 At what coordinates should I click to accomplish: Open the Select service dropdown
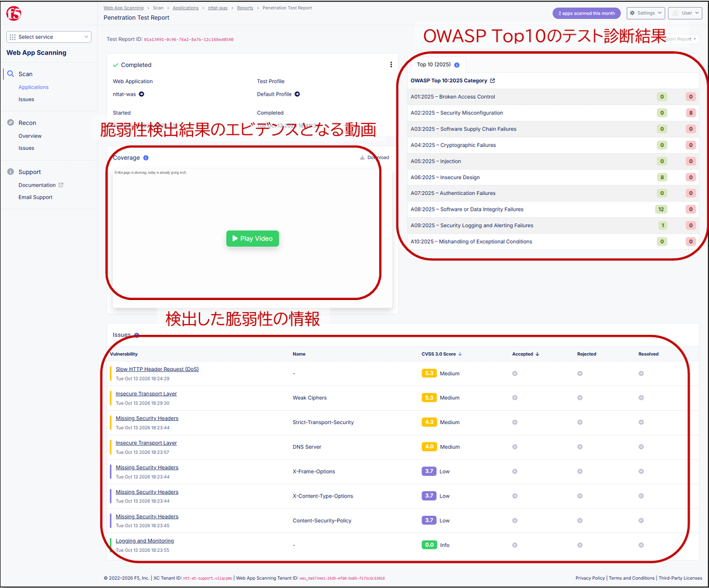(x=49, y=37)
